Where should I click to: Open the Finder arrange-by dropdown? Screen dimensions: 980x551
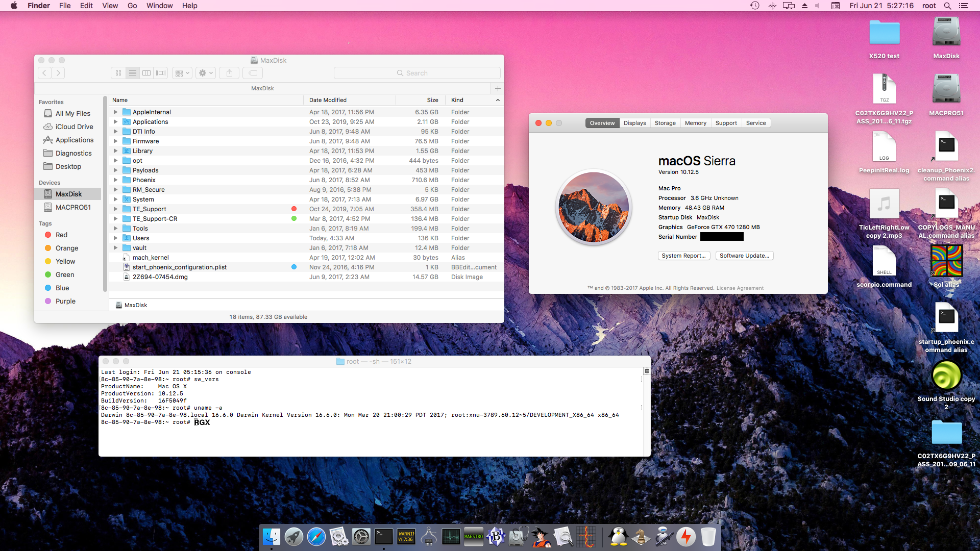pyautogui.click(x=182, y=73)
